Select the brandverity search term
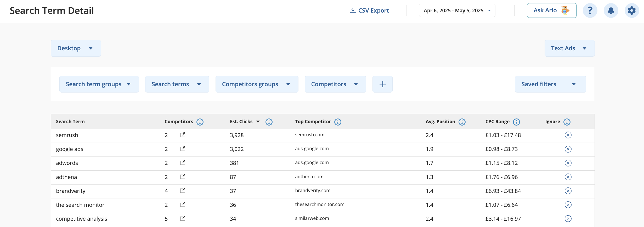Screen dimensions: 644x227 (71, 191)
